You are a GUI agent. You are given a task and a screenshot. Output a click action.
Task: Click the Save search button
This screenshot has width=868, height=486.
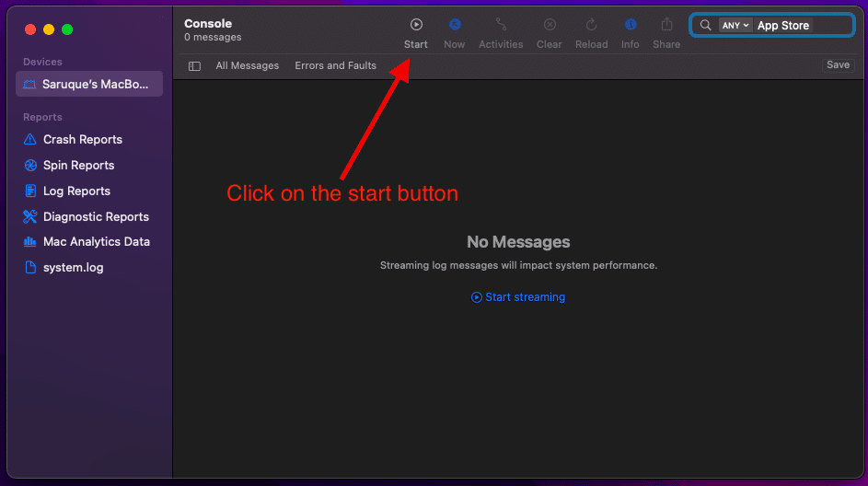pos(838,65)
